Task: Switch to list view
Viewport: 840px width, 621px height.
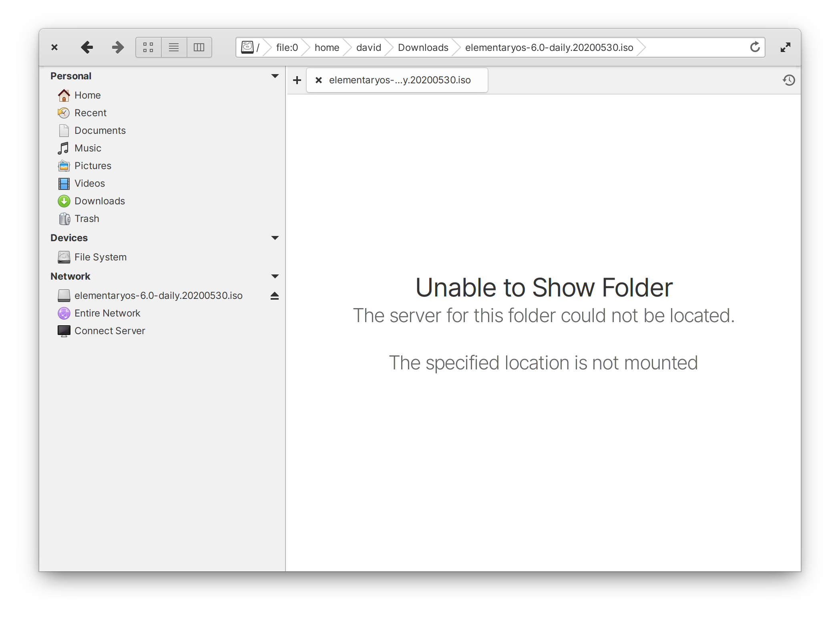Action: click(x=174, y=47)
